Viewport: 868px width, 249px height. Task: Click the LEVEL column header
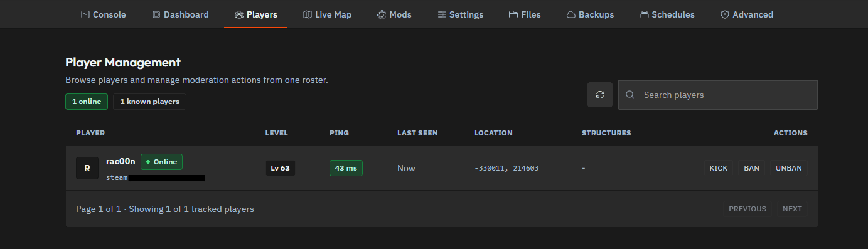tap(277, 133)
